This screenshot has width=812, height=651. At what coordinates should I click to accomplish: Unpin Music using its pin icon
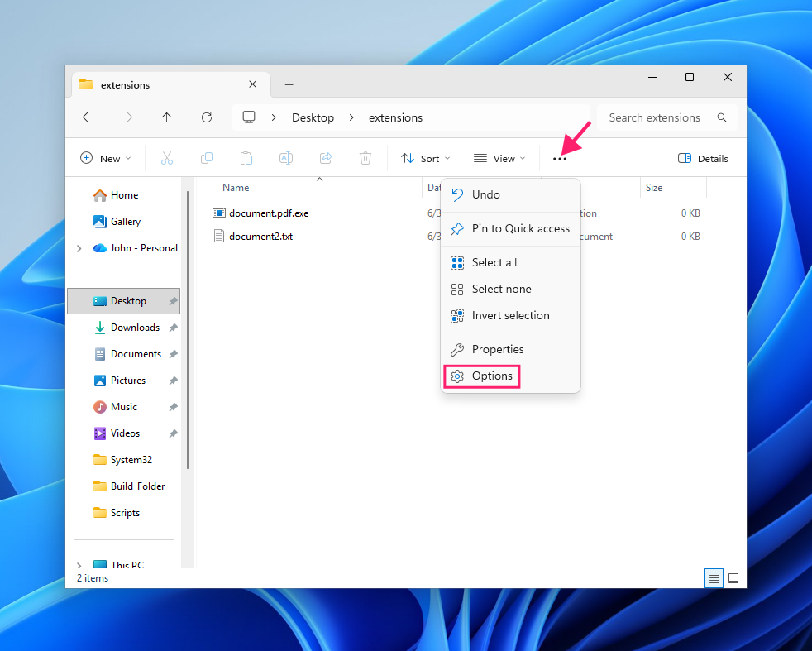click(174, 406)
